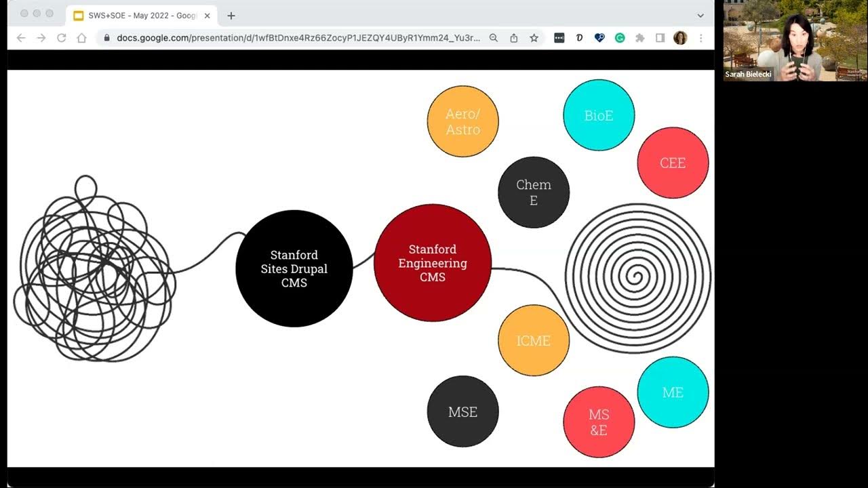This screenshot has width=868, height=488.
Task: Open a new tab with plus button
Action: pyautogui.click(x=231, y=16)
